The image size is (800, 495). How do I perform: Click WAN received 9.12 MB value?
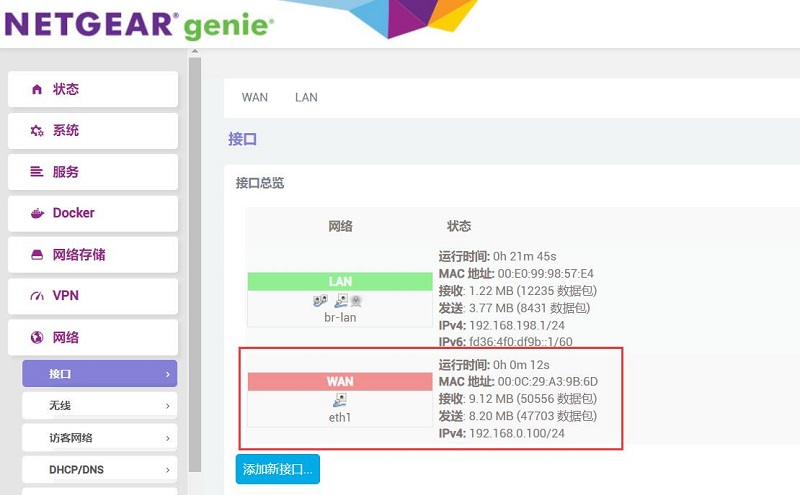pos(491,399)
